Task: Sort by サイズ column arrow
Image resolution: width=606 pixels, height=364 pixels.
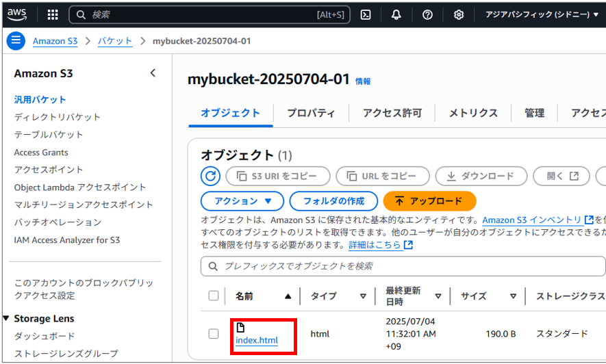Action: click(513, 296)
